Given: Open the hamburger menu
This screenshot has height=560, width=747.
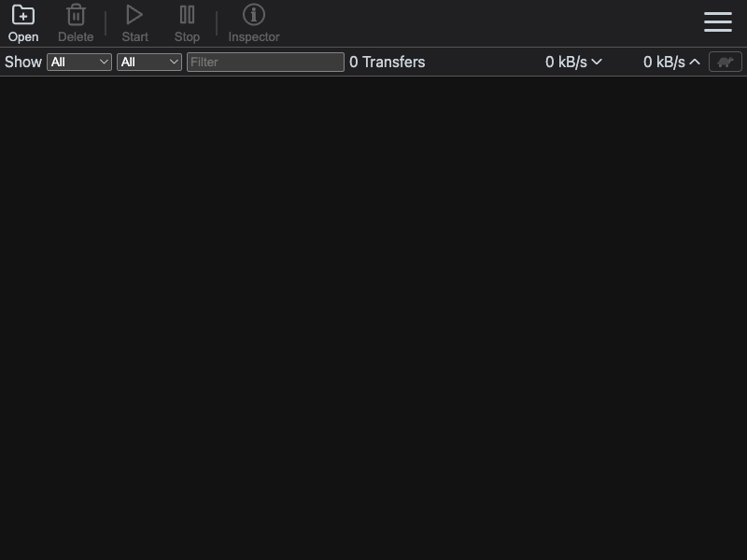Looking at the screenshot, I should (718, 21).
